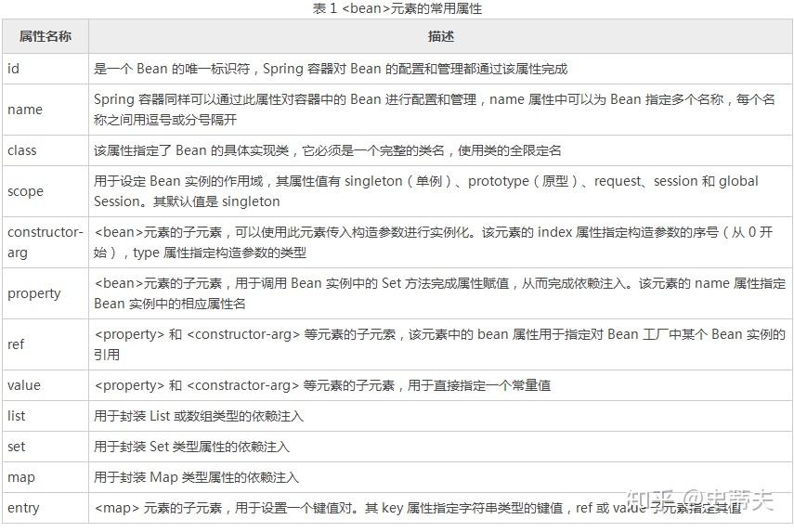Image resolution: width=794 pixels, height=532 pixels.
Task: Click the property description mentioning "Set 方法完成属性赋值"
Action: click(439, 293)
